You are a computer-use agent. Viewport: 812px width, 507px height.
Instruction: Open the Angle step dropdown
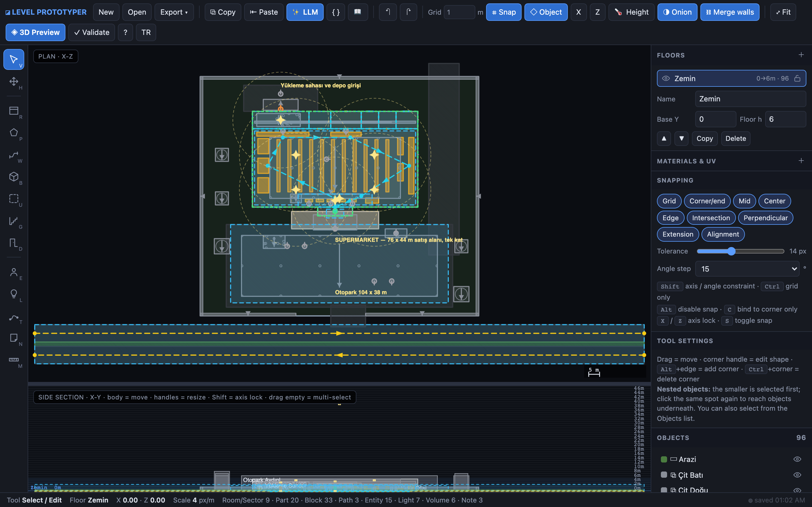click(x=747, y=269)
